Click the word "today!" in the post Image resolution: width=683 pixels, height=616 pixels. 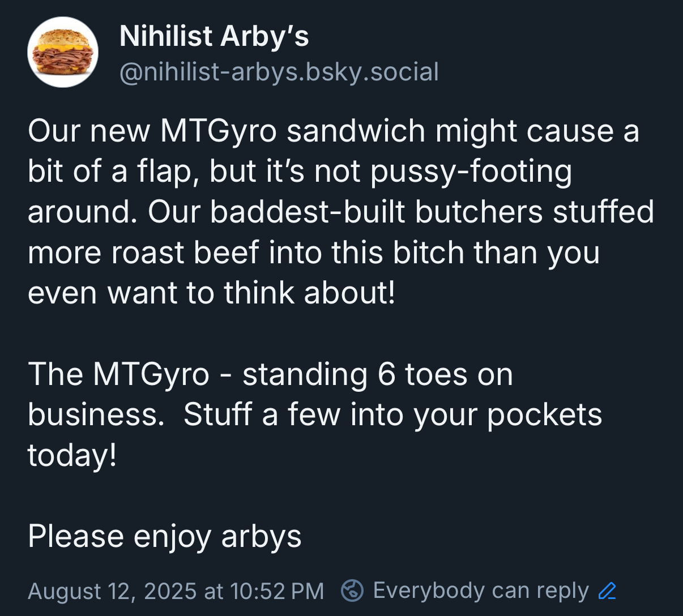(72, 455)
